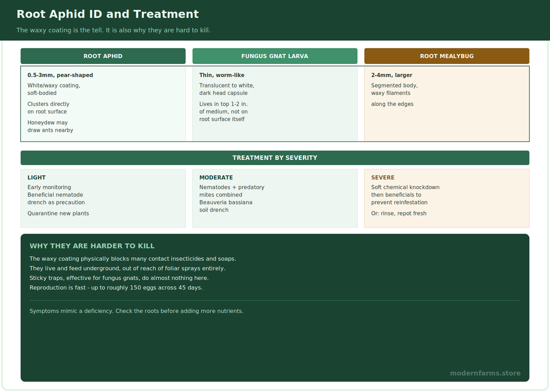Select the subtitle about the waxy coating tell

click(113, 30)
